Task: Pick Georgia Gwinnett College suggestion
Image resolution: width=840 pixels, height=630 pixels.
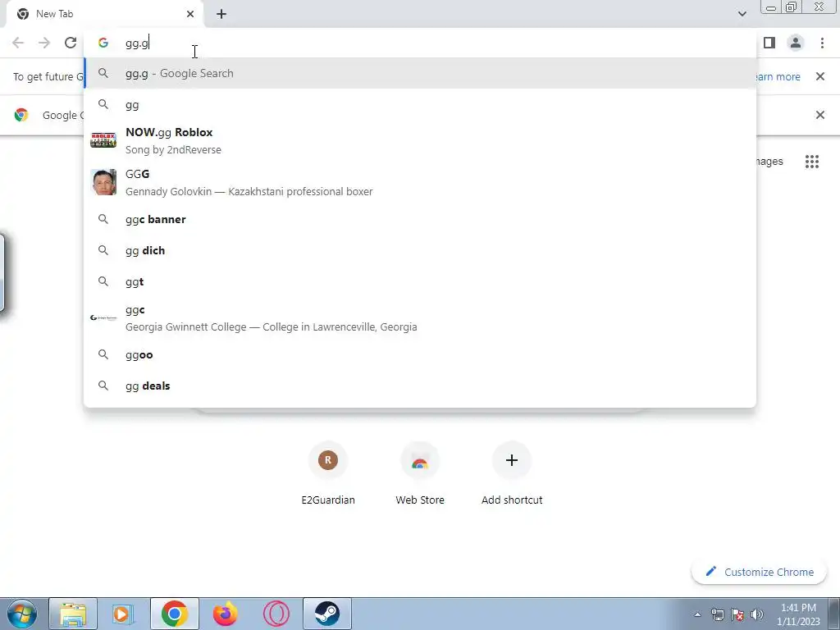Action: [x=421, y=318]
